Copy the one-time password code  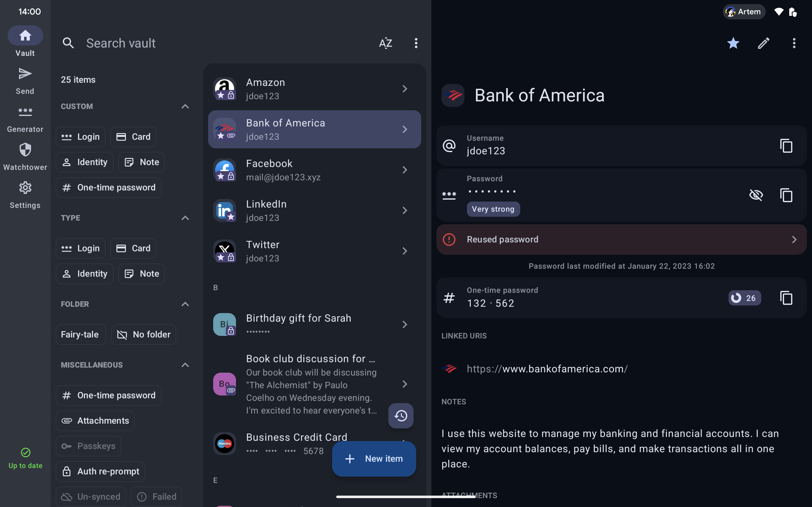(786, 298)
